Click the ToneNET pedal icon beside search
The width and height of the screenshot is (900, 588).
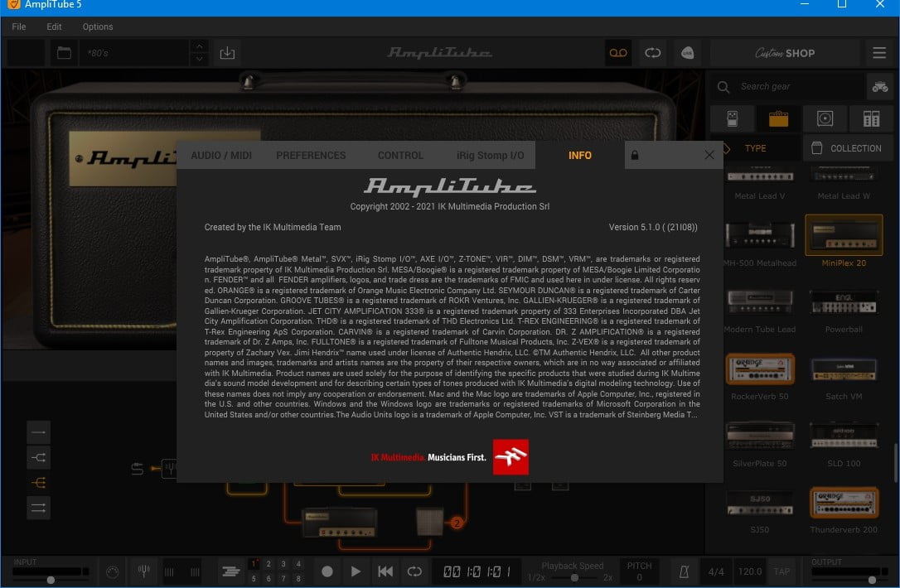click(x=879, y=87)
